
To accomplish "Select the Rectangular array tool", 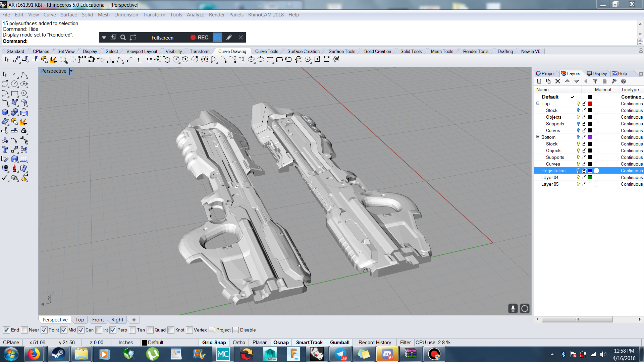I will (5, 168).
